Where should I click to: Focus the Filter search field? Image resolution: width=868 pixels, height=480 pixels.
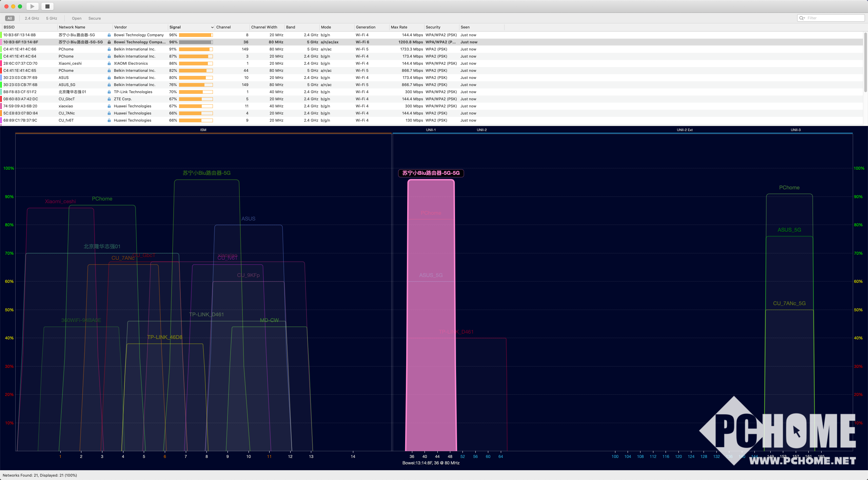pyautogui.click(x=831, y=18)
